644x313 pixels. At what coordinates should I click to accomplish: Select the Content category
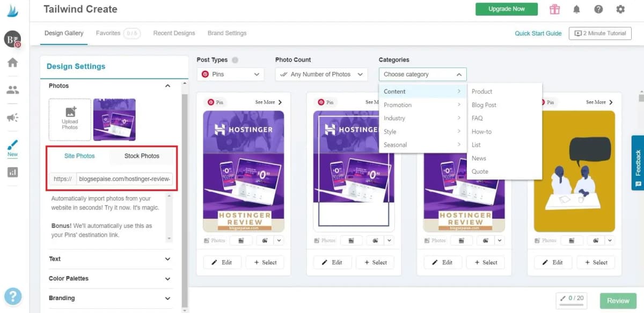pos(422,92)
